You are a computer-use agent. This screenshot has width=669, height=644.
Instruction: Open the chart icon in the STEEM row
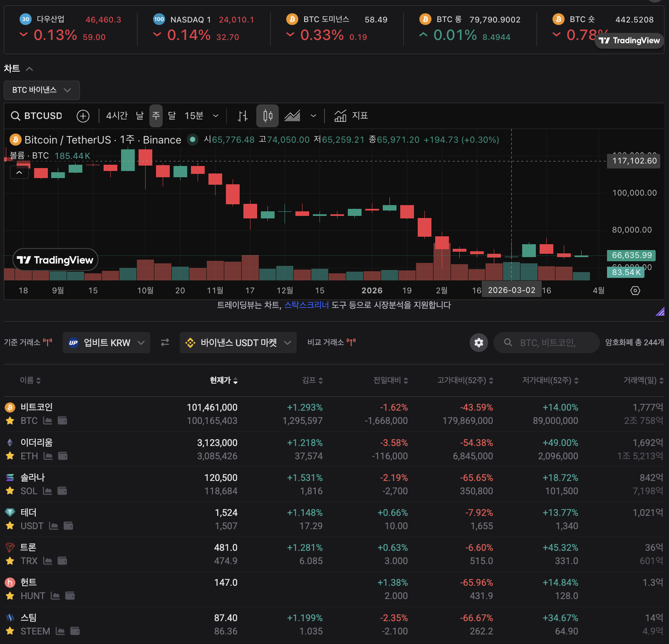click(60, 631)
